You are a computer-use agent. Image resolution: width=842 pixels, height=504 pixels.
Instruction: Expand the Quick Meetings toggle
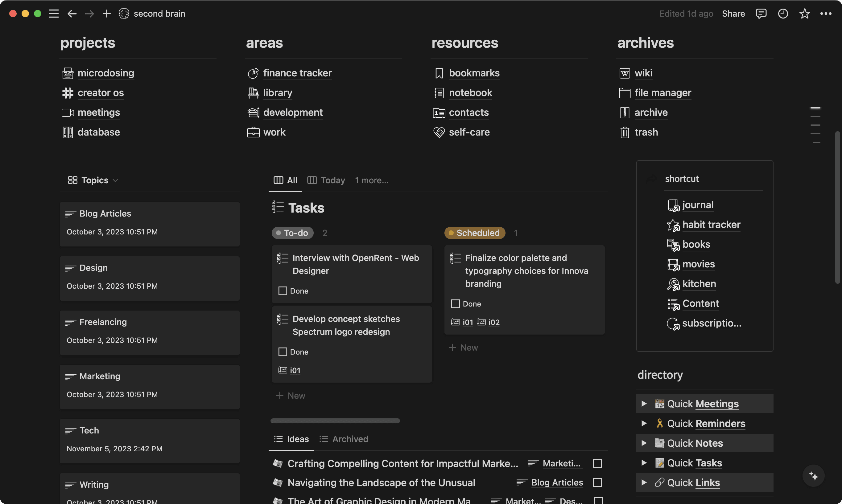tap(644, 404)
